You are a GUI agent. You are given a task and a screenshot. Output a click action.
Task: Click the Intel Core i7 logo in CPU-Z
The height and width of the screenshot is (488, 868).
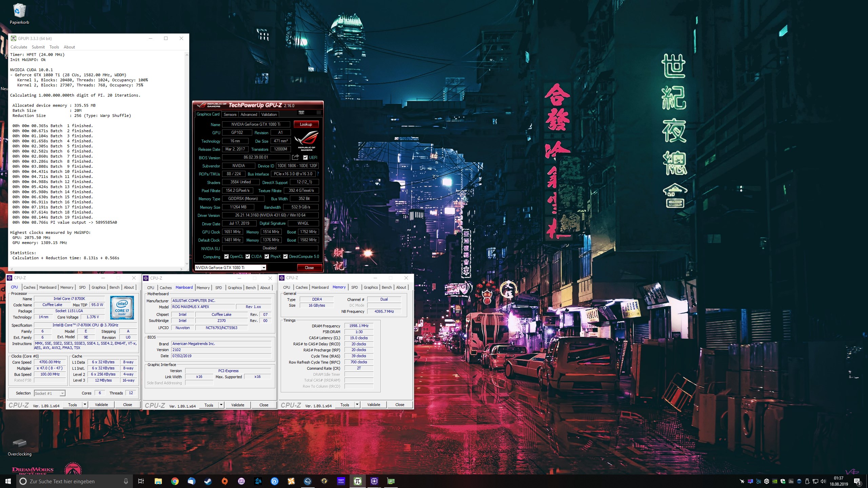point(122,308)
